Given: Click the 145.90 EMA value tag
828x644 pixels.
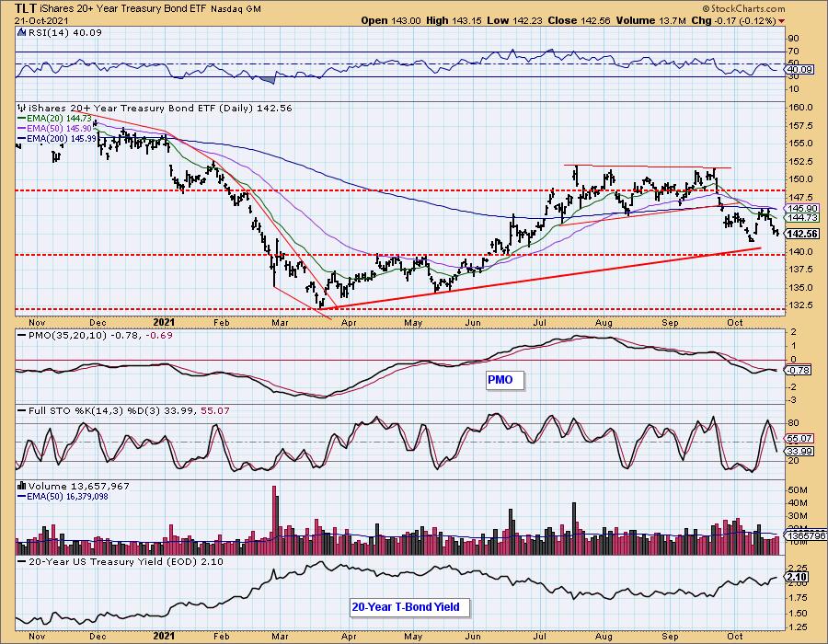Looking at the screenshot, I should pyautogui.click(x=802, y=209).
